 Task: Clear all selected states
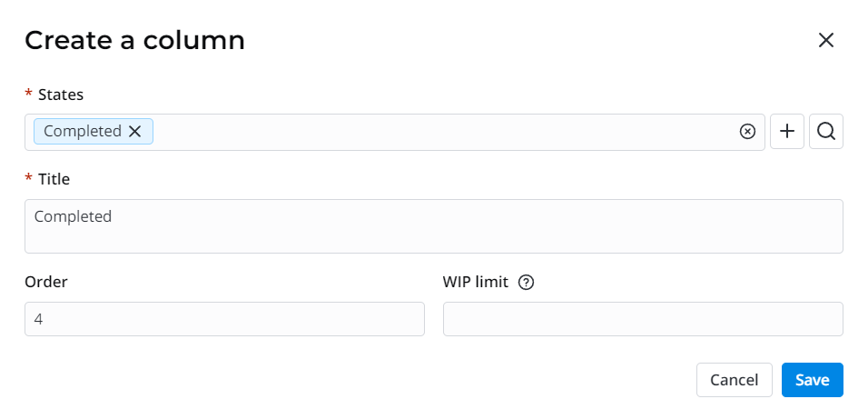(x=747, y=132)
